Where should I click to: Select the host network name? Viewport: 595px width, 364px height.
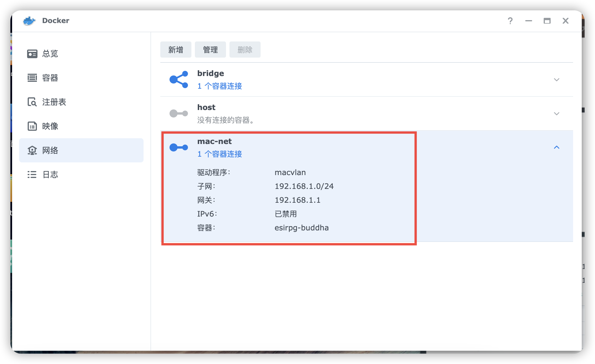point(206,107)
